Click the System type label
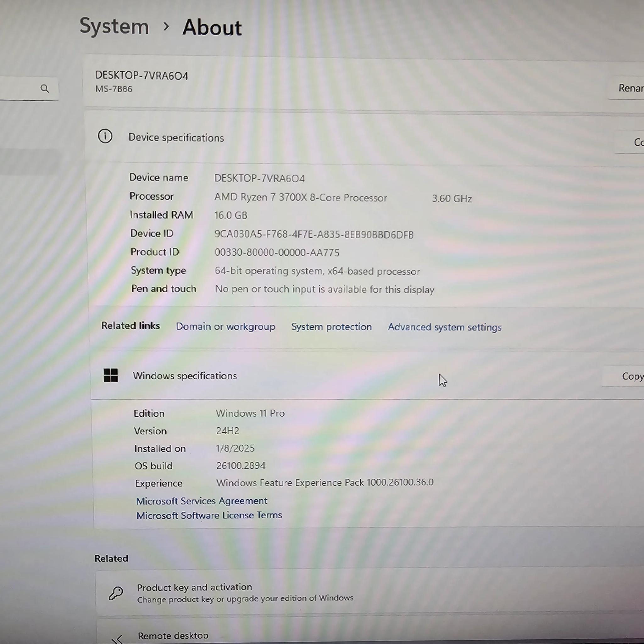This screenshot has width=644, height=644. click(x=158, y=270)
